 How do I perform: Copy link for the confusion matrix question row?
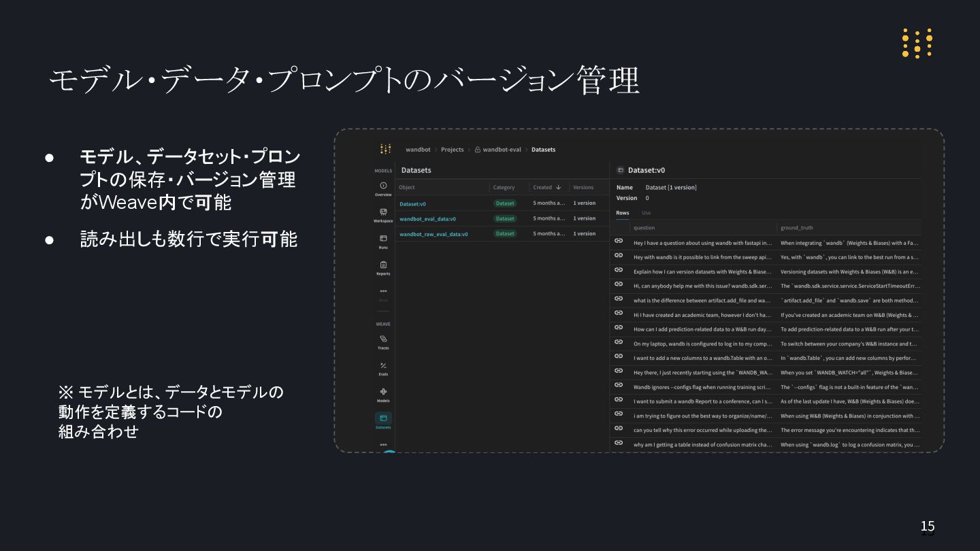pos(619,442)
